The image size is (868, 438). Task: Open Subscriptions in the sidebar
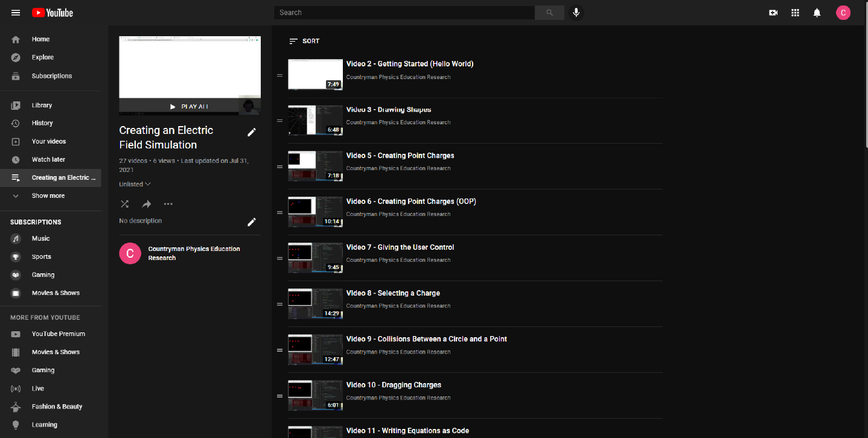pyautogui.click(x=51, y=76)
